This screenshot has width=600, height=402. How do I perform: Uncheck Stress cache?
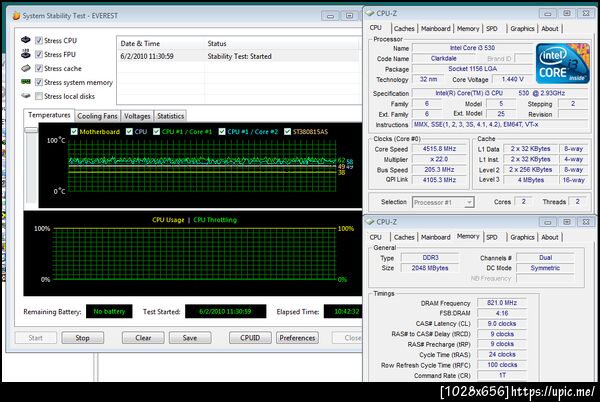click(39, 68)
